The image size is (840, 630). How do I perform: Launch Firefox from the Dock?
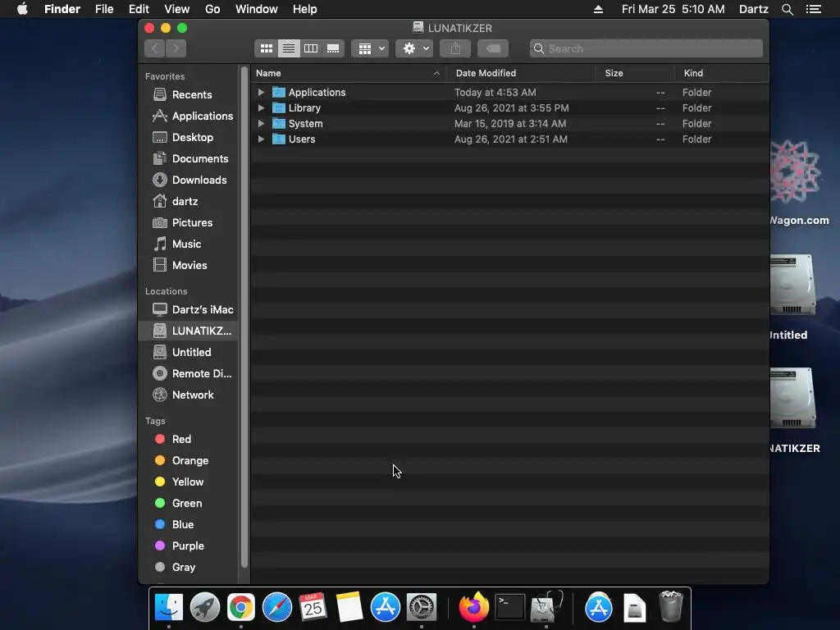pos(473,608)
